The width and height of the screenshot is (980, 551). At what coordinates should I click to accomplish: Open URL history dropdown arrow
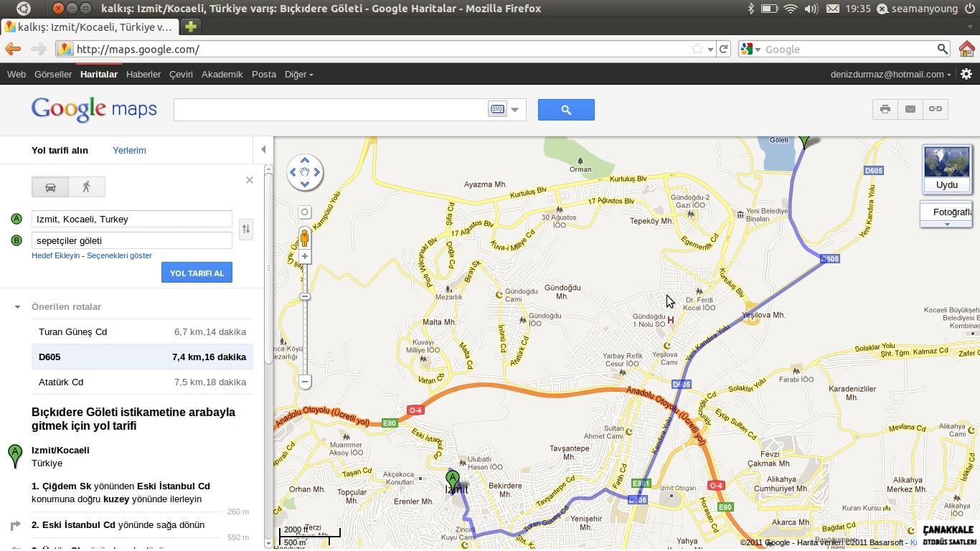coord(710,50)
